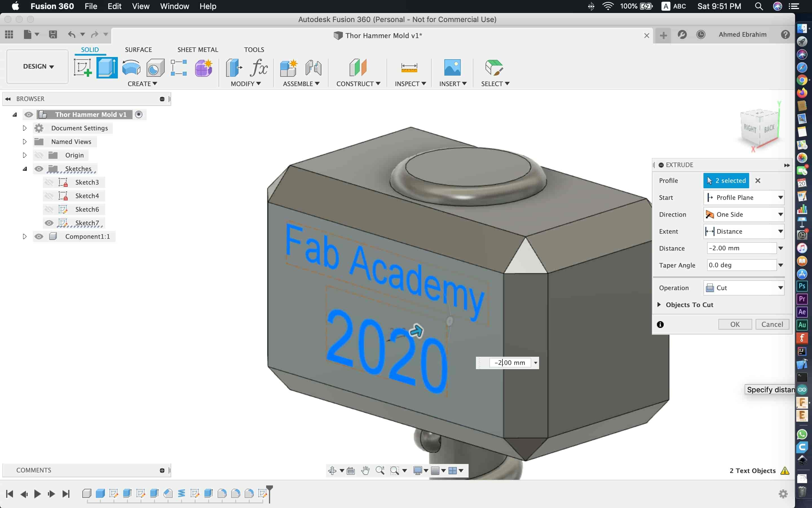The width and height of the screenshot is (812, 508).
Task: Activate Thor Hammer Mold v1 radio button
Action: coord(139,115)
